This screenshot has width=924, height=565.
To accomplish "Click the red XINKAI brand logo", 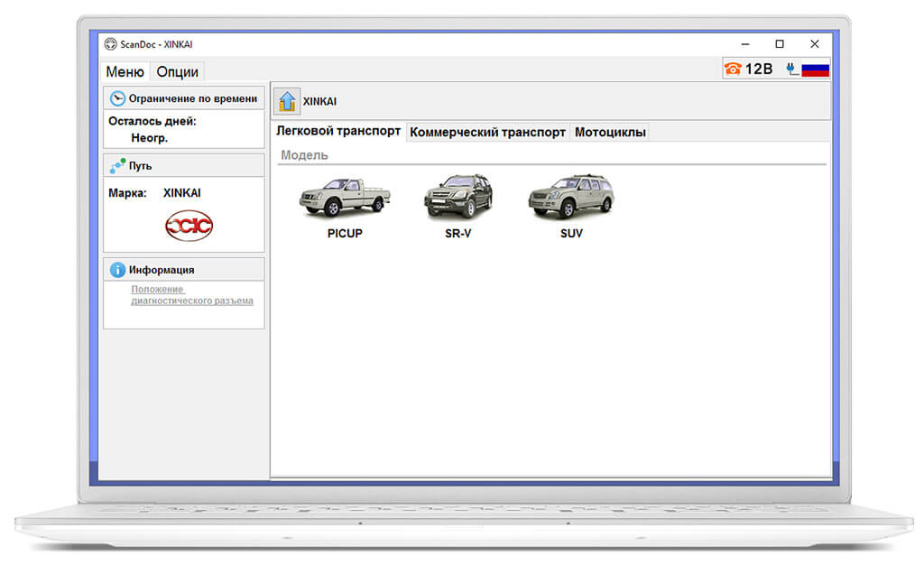I will [x=189, y=225].
